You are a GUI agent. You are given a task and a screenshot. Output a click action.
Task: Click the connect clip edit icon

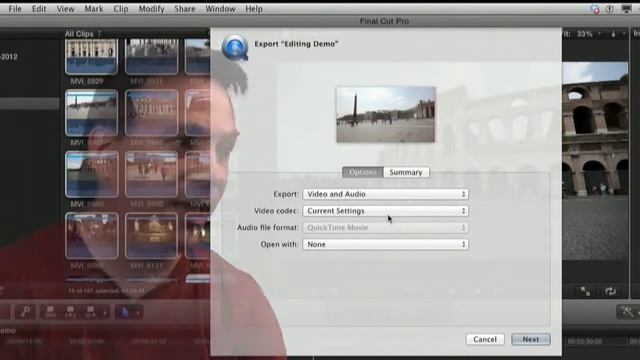click(x=50, y=312)
